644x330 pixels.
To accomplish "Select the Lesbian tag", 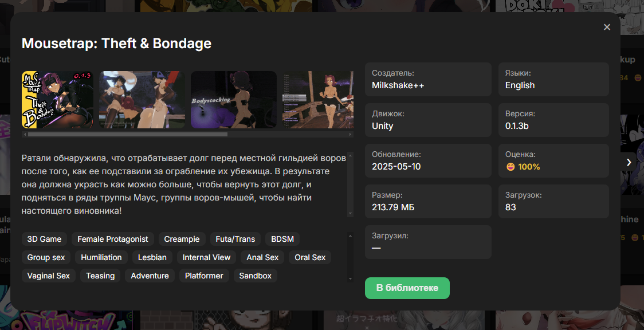I will point(152,257).
